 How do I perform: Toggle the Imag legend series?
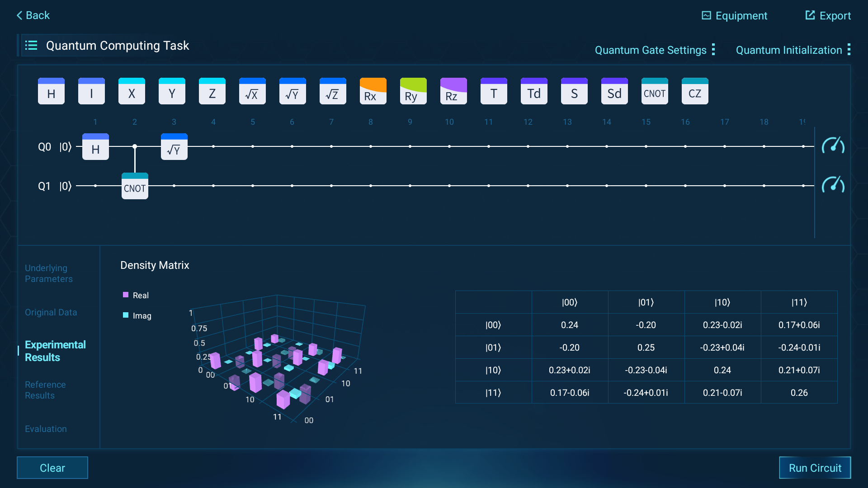[x=137, y=315]
